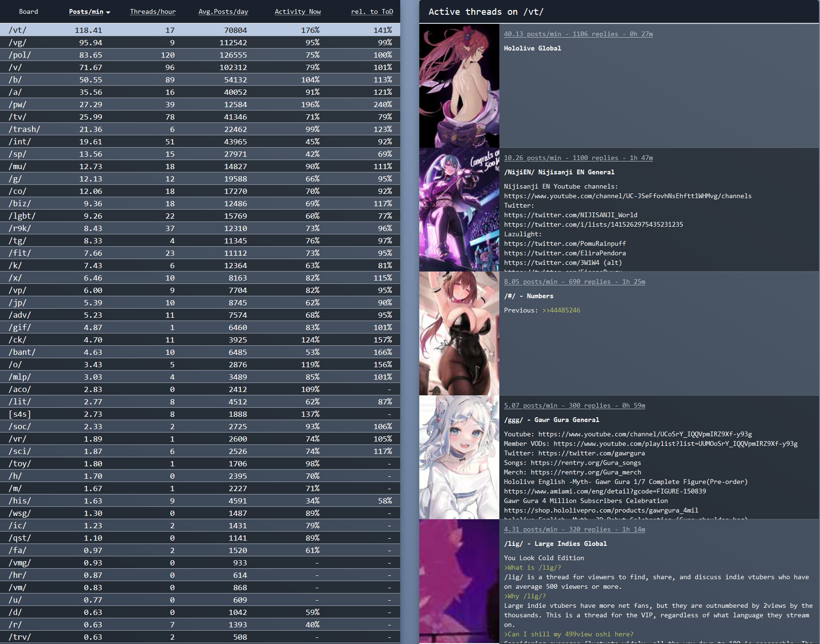Viewport: 820px width, 644px height.
Task: Select the /trv/ board row
Action: pyautogui.click(x=200, y=637)
